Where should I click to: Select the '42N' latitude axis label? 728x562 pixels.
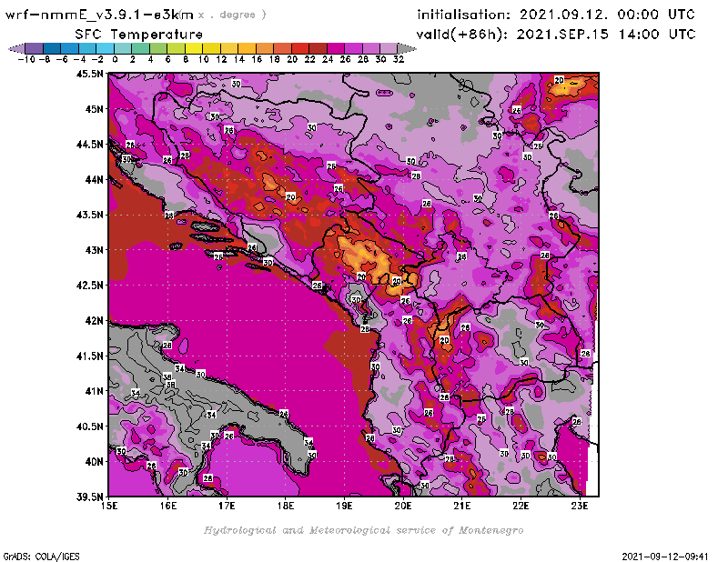(94, 321)
